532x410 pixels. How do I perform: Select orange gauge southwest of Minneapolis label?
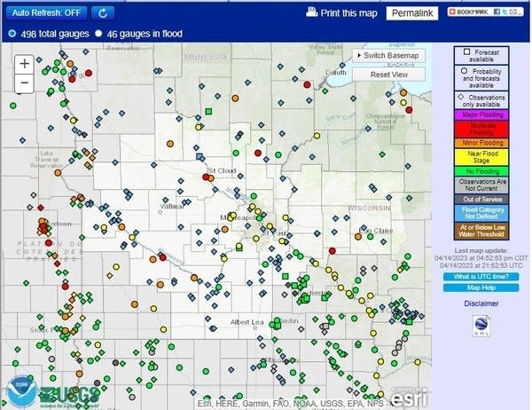pyautogui.click(x=224, y=229)
